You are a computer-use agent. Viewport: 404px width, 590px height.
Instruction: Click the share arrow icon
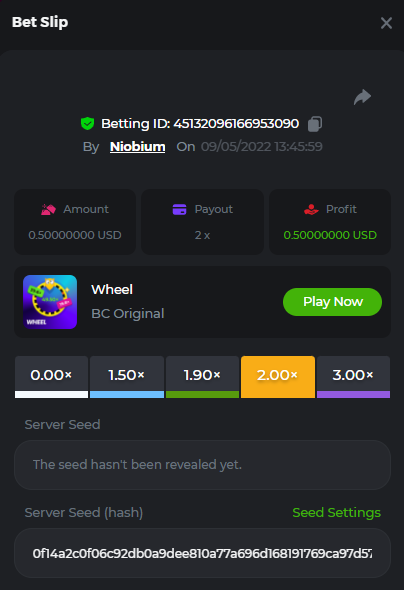click(362, 97)
